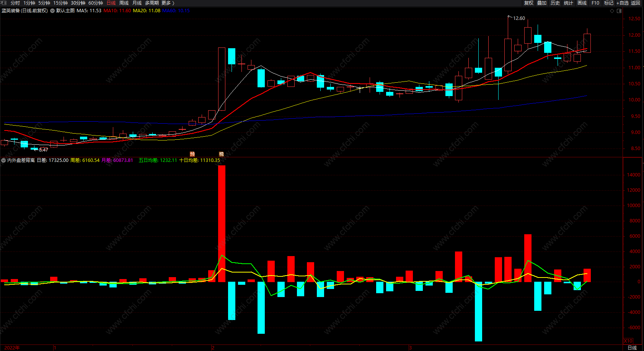Click the diamond icon above price axis
Screen dimensions: 644x351
tap(612, 11)
